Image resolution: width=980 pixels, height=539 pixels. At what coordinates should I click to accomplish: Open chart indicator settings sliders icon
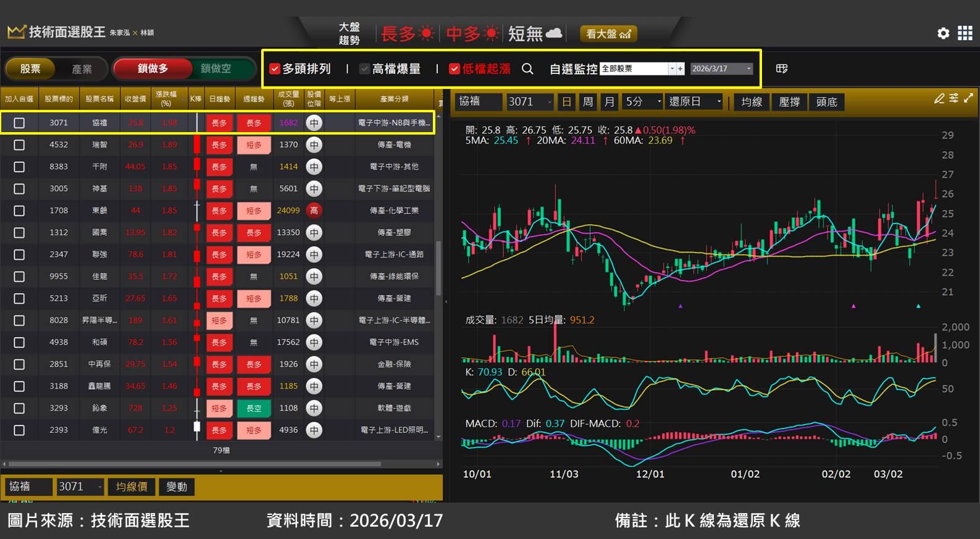coord(954,98)
